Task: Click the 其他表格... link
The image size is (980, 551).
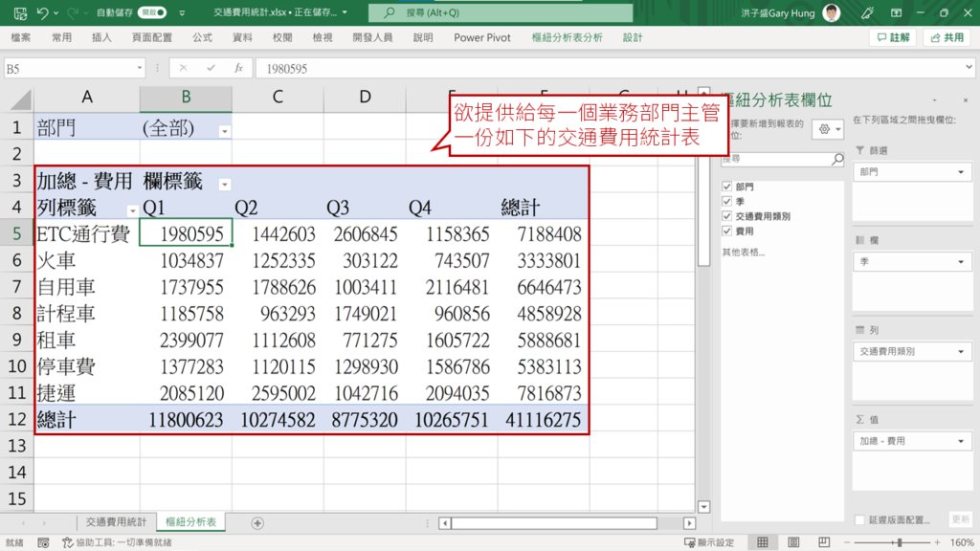Action: [x=743, y=253]
